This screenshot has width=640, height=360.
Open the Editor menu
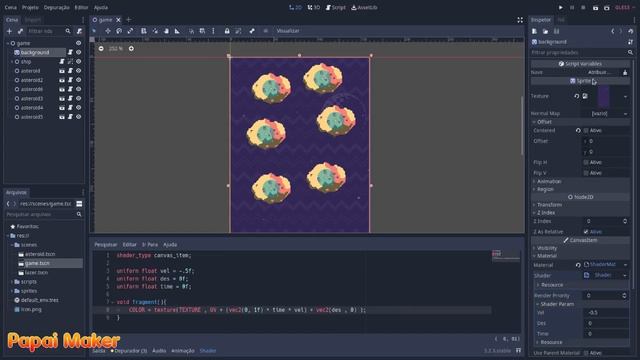click(x=81, y=8)
